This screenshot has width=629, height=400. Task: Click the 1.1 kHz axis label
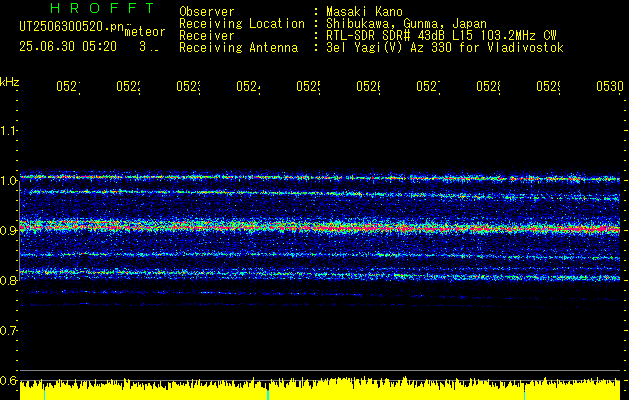8,130
